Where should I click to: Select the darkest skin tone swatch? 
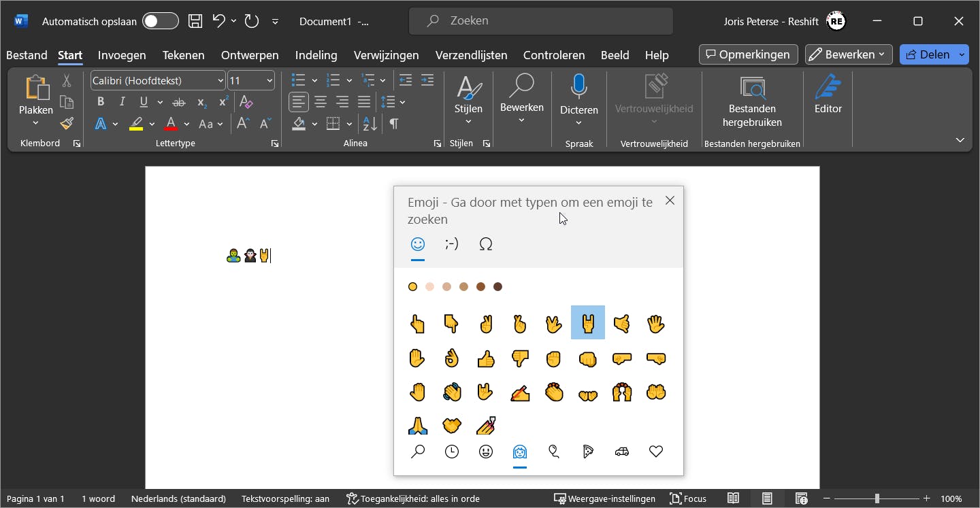click(497, 287)
